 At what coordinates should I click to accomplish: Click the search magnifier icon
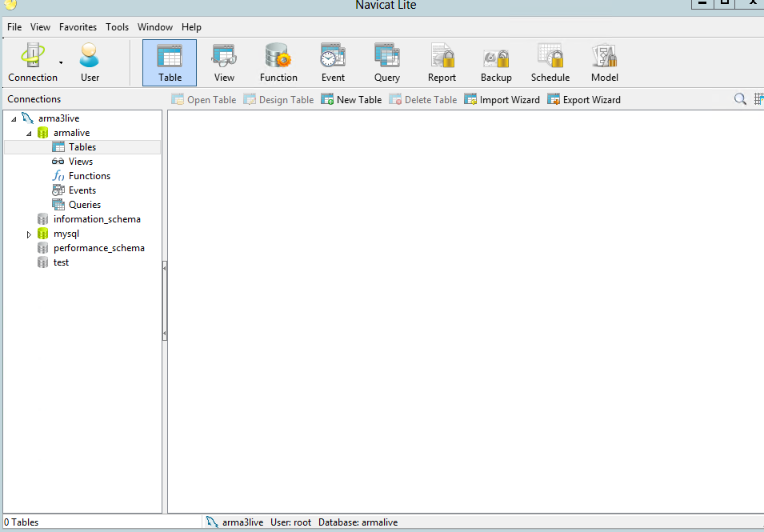click(x=740, y=99)
